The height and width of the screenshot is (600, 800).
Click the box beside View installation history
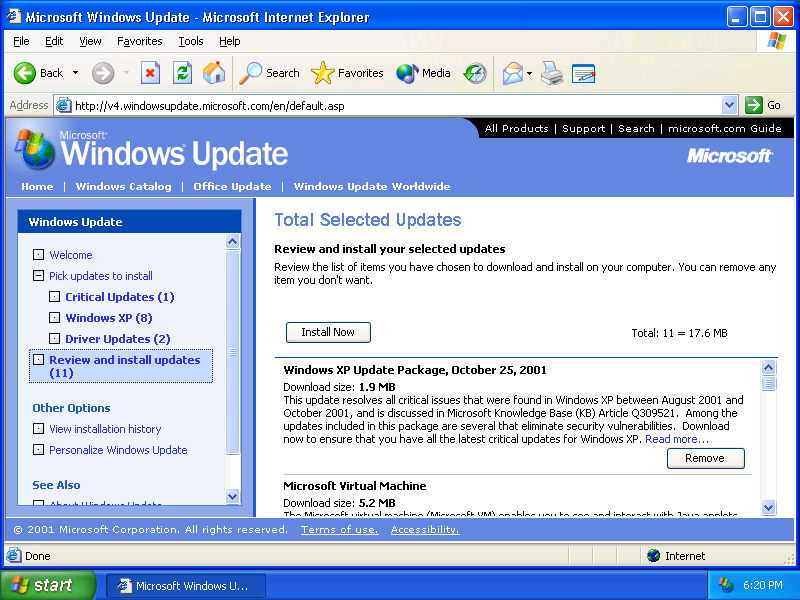click(x=38, y=429)
